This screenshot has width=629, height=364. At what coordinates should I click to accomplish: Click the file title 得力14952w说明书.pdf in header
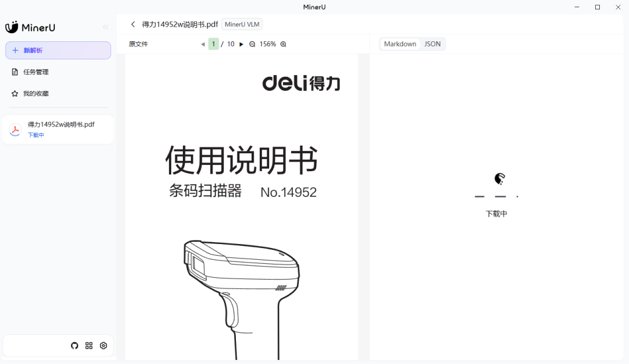coord(180,24)
